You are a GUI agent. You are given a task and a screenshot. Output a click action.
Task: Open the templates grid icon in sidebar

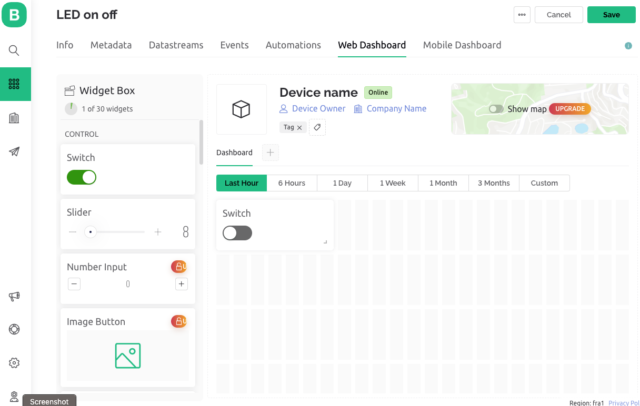pyautogui.click(x=14, y=84)
